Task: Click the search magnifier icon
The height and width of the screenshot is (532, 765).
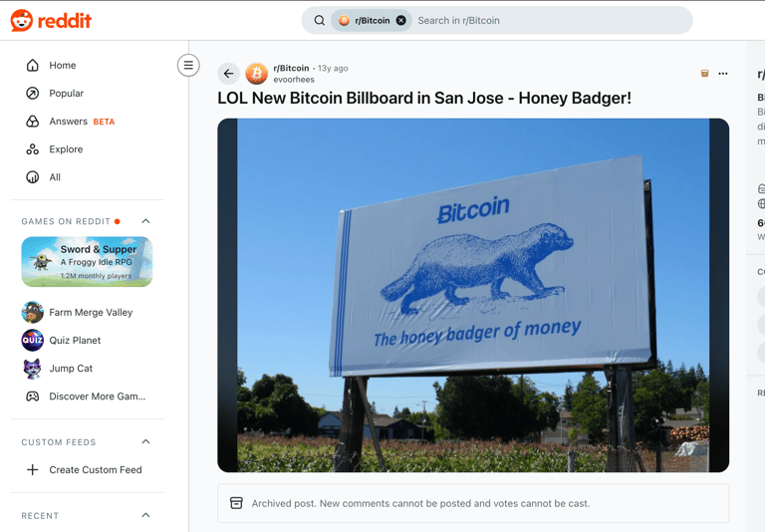Action: pyautogui.click(x=319, y=21)
